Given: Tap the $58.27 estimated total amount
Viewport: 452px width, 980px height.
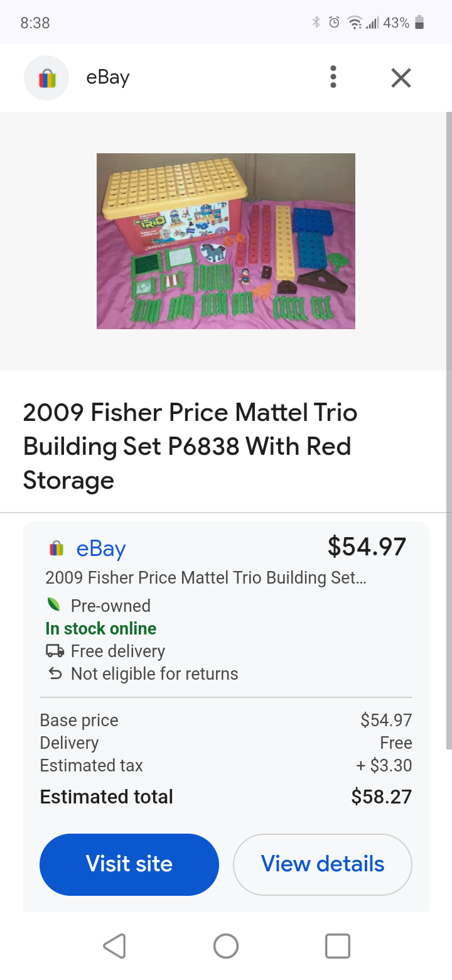Looking at the screenshot, I should [x=381, y=797].
